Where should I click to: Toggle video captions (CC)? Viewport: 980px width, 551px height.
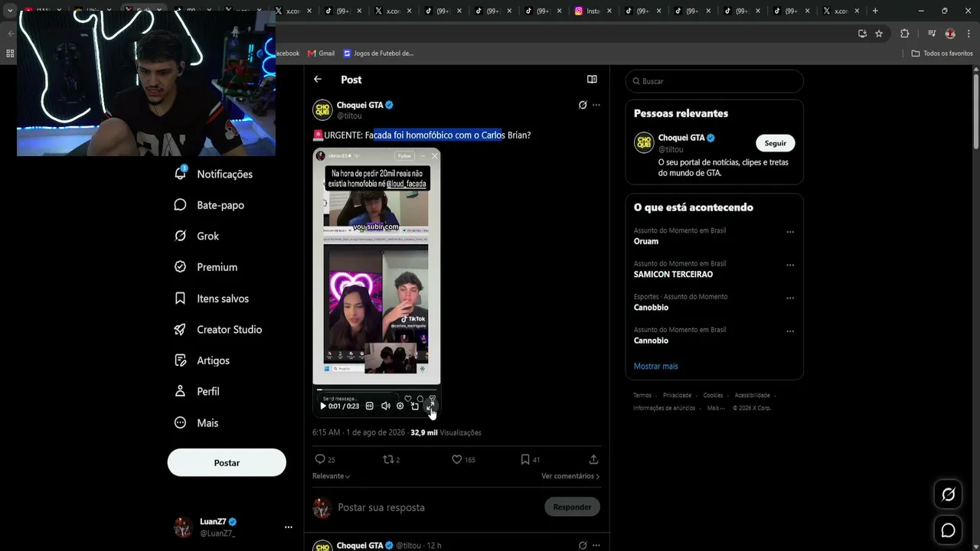coord(370,406)
